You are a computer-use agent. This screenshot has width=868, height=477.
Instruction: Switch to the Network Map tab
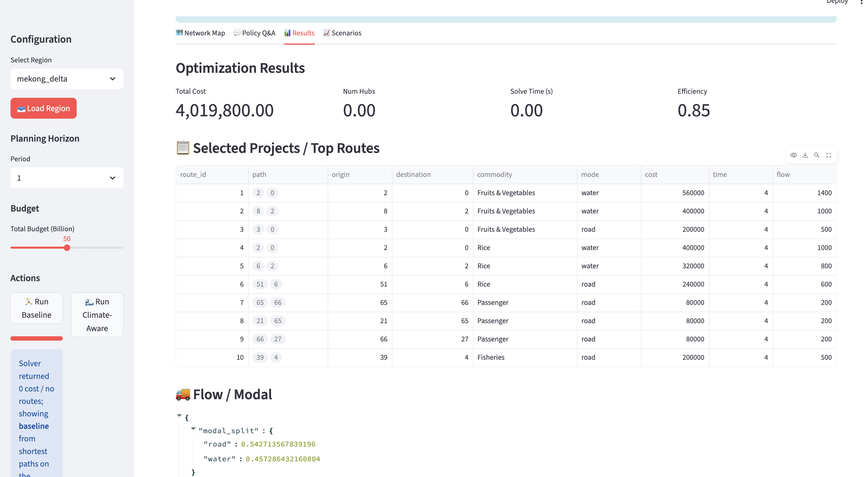coord(200,33)
